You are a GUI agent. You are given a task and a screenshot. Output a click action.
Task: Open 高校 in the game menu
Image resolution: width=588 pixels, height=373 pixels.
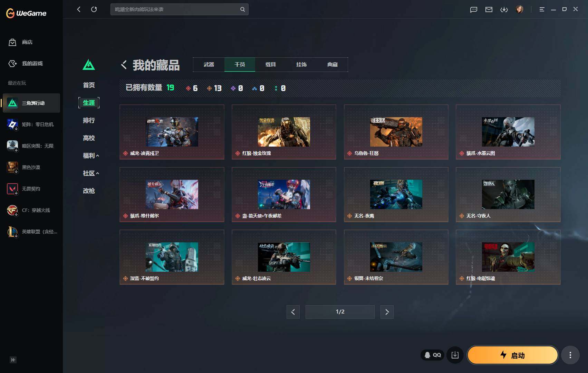89,138
